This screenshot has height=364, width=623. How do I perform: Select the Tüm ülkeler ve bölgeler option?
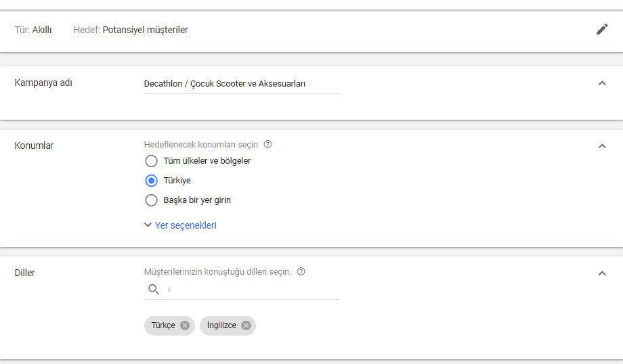[152, 161]
